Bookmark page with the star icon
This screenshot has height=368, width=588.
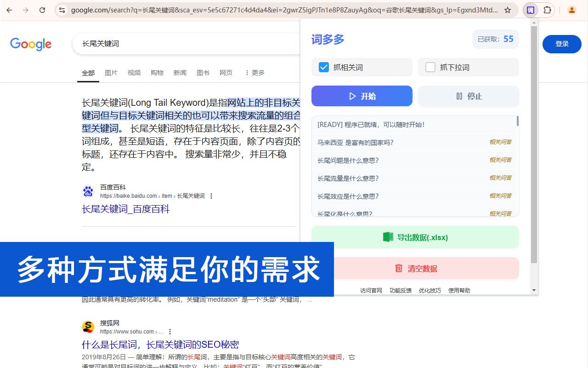pyautogui.click(x=508, y=10)
